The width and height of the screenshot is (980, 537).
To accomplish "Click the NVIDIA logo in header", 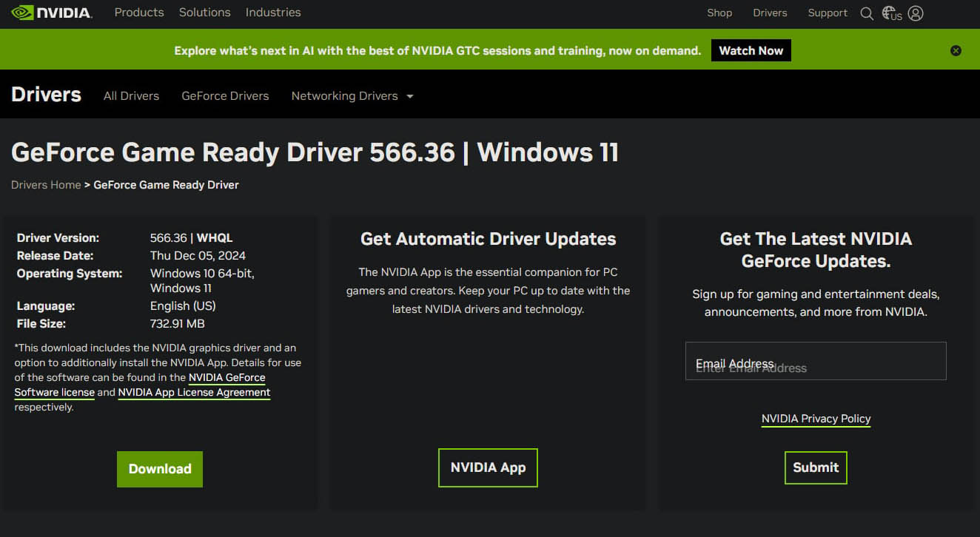I will 52,13.
